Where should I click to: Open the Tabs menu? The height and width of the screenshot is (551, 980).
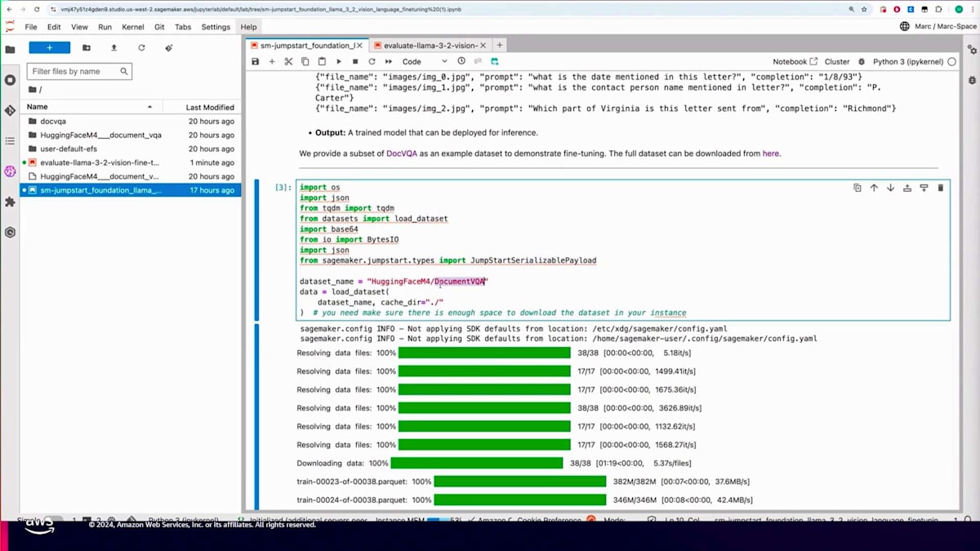pos(183,27)
